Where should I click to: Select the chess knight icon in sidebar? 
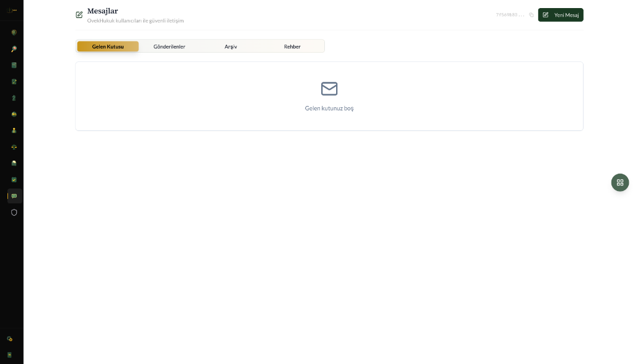pos(14,98)
